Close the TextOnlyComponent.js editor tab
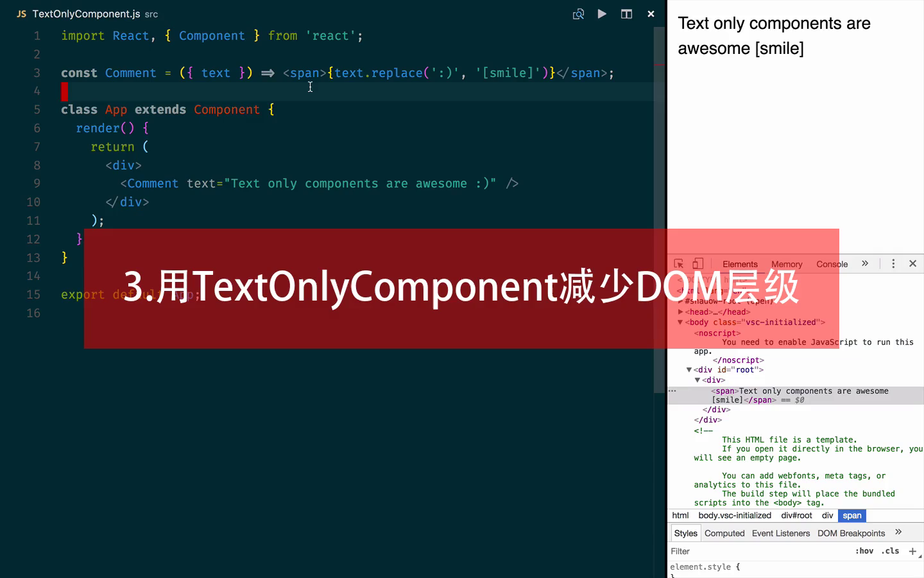Viewport: 924px width, 578px height. (651, 13)
